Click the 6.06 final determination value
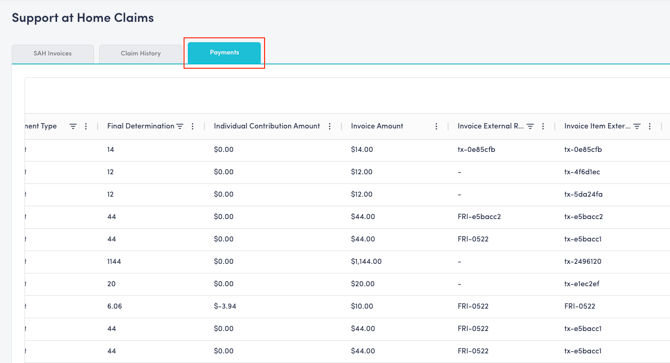Image resolution: width=670 pixels, height=363 pixels. point(115,306)
